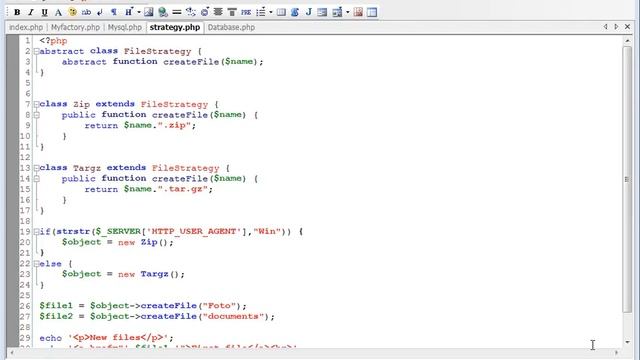Apply bold formatting with the B icon
Screen dimensions: 640x360
pyautogui.click(x=17, y=12)
